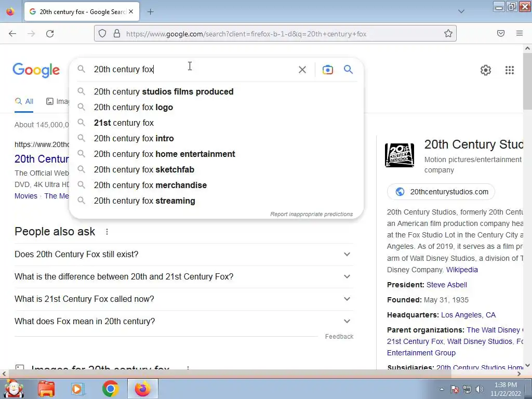Show hidden system tray icons
The image size is (532, 399).
(442, 389)
